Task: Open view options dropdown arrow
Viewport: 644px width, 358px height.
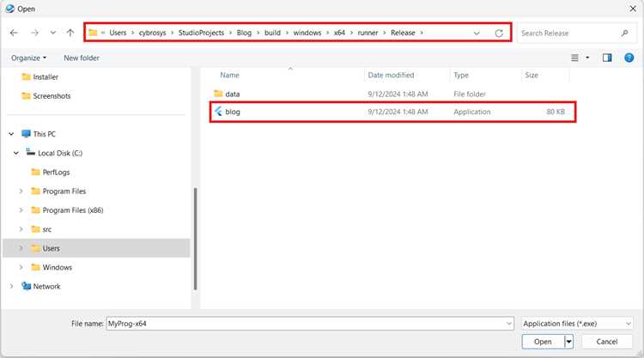Action: (x=587, y=58)
